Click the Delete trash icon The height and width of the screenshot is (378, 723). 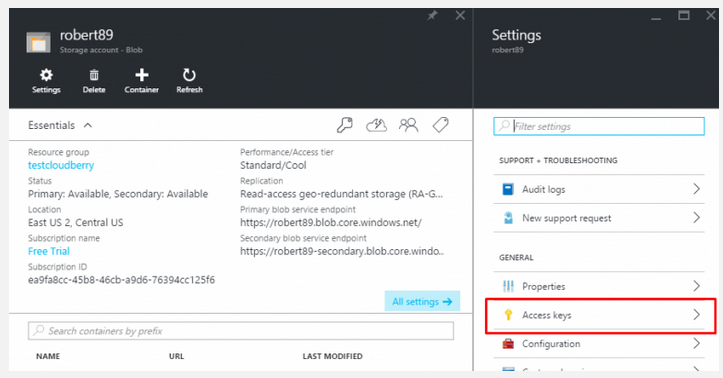[94, 81]
